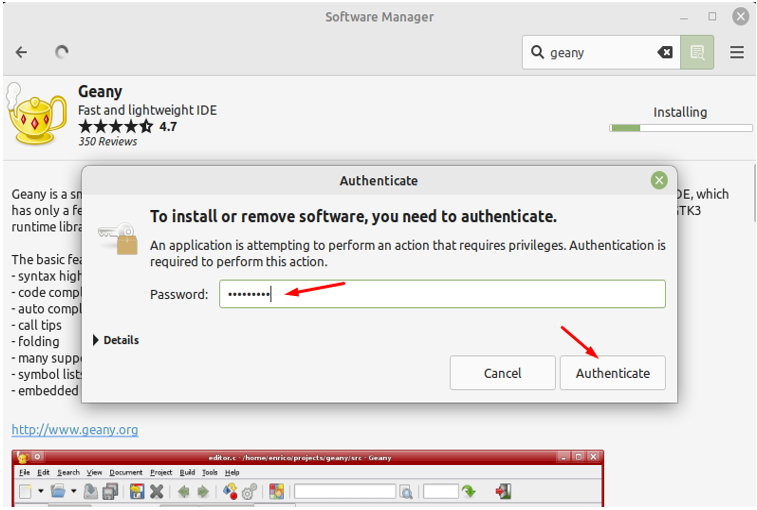Click Save All icon in Geany screenshot
This screenshot has width=757, height=510.
(111, 492)
